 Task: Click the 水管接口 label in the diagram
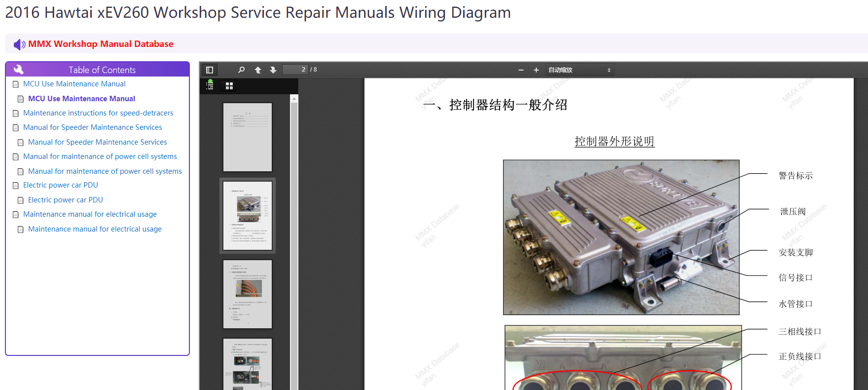click(796, 304)
